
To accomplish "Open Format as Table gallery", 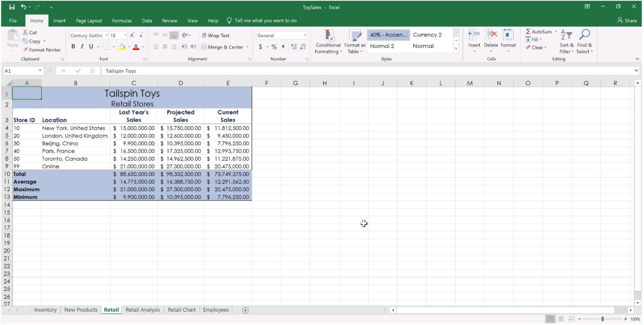I will coord(355,42).
